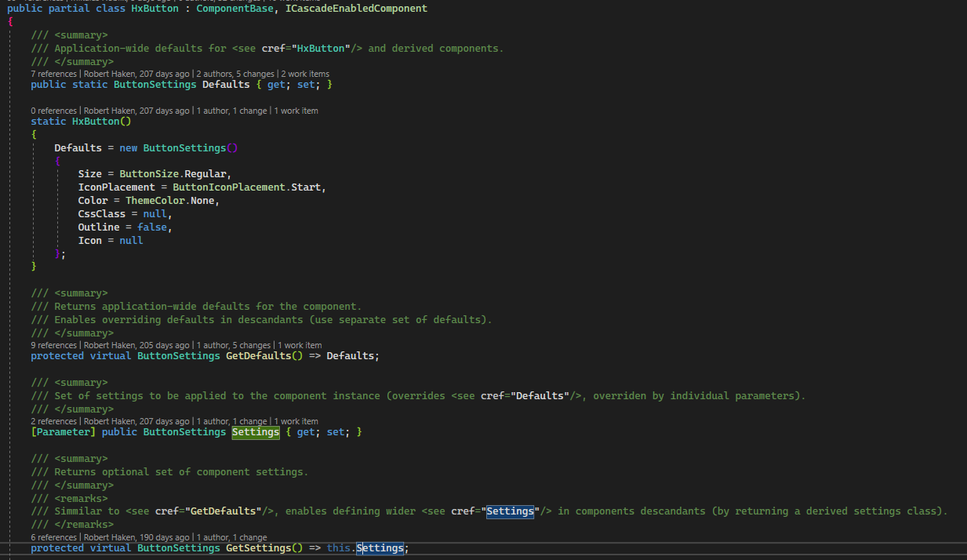Click the "Outline" property name
Screen dimensions: 967x560
tap(99, 227)
